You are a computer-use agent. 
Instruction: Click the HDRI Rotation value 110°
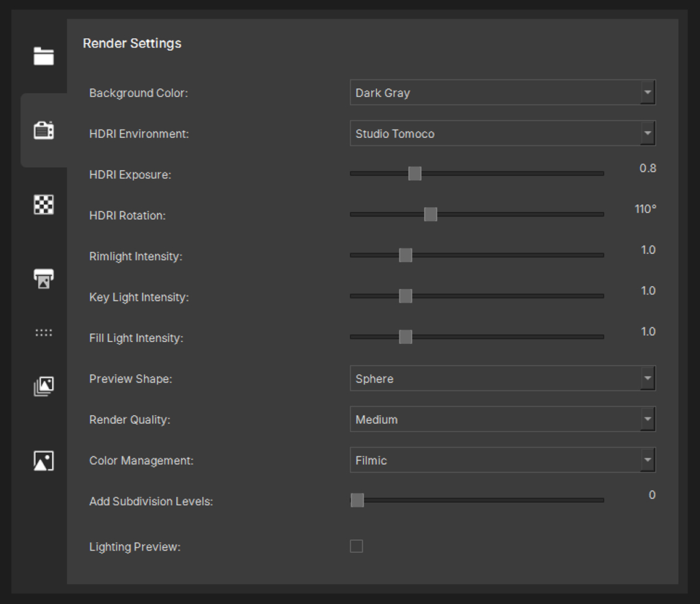[646, 209]
